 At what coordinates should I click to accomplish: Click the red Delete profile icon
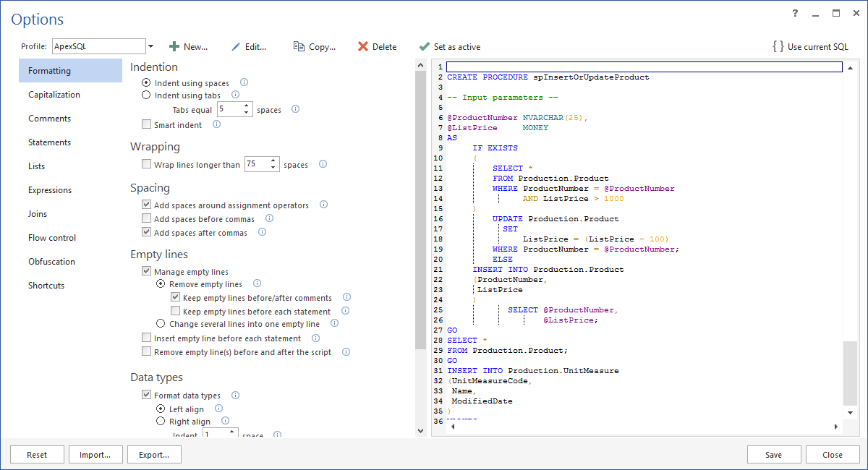tap(363, 47)
